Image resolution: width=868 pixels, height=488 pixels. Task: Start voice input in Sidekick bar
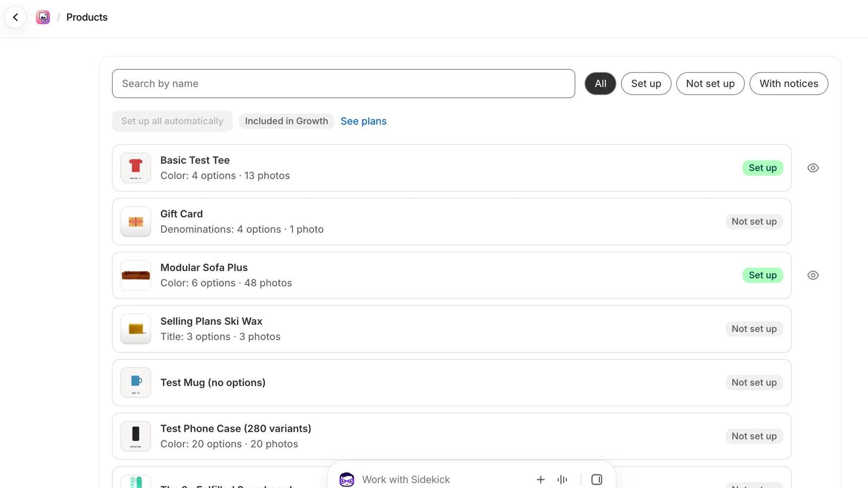562,479
